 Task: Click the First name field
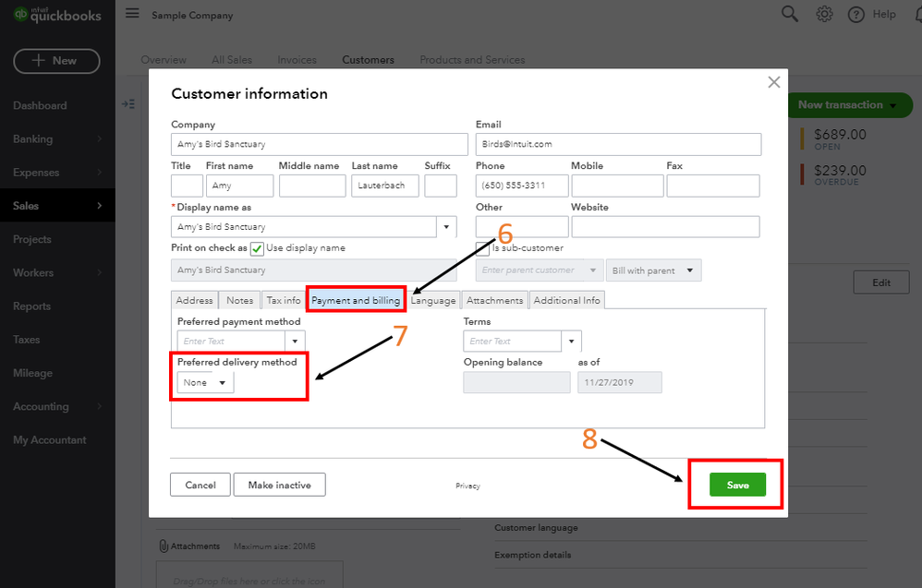[239, 186]
